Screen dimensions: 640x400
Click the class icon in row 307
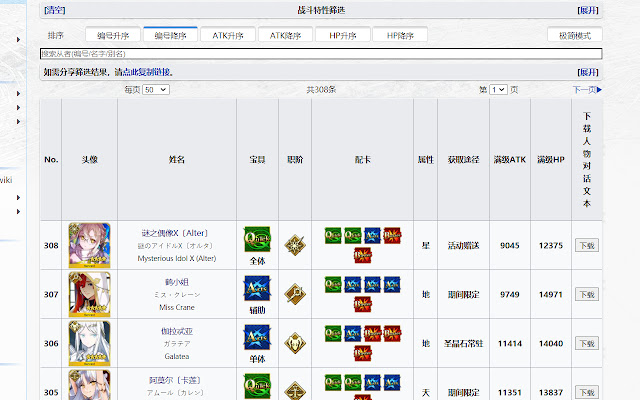294,294
